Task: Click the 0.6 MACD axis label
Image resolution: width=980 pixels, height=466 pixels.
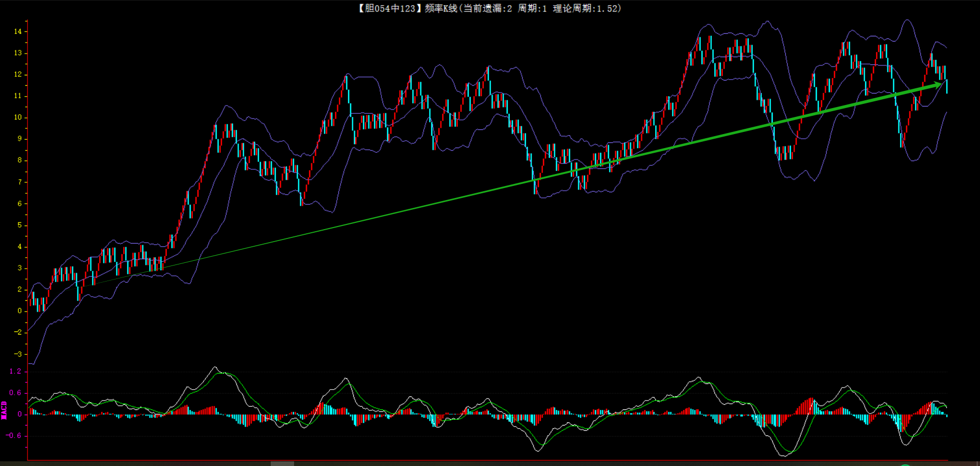Action: click(16, 393)
